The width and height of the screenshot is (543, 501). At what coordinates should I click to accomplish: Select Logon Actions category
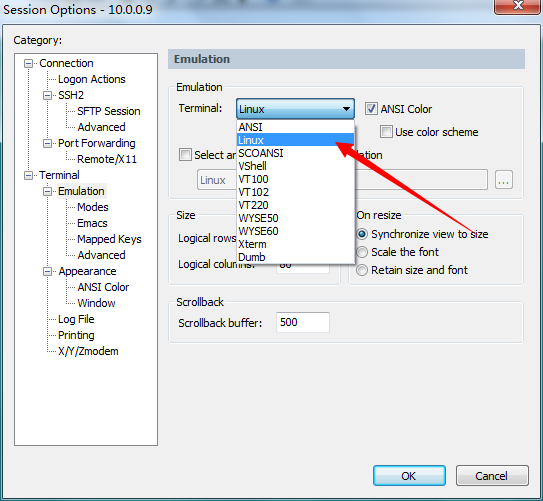pos(92,79)
